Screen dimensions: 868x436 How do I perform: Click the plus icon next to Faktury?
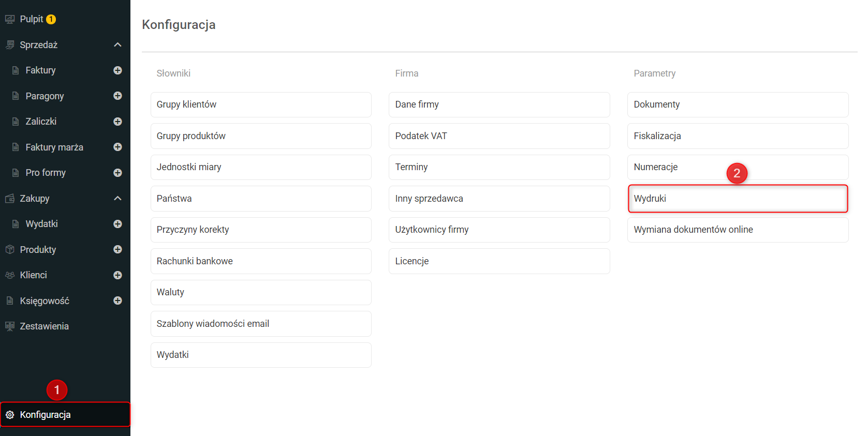(x=117, y=70)
